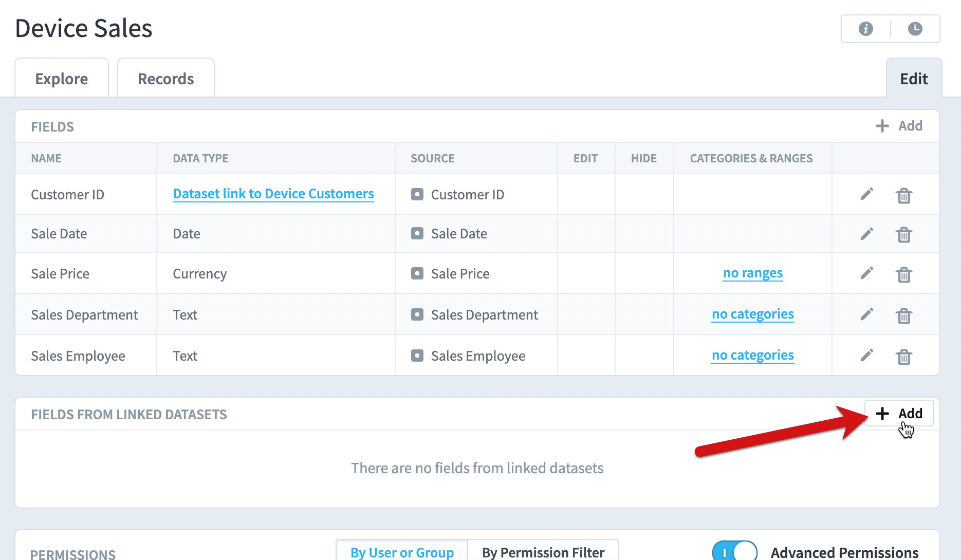Select the Edit tab
The height and width of the screenshot is (560, 961).
point(914,78)
